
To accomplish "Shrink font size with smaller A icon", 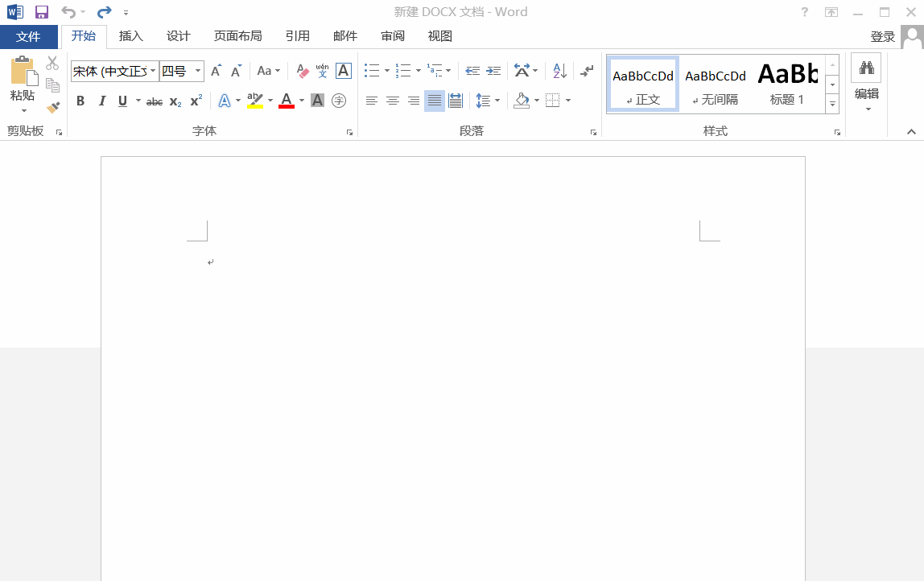I will coord(237,71).
